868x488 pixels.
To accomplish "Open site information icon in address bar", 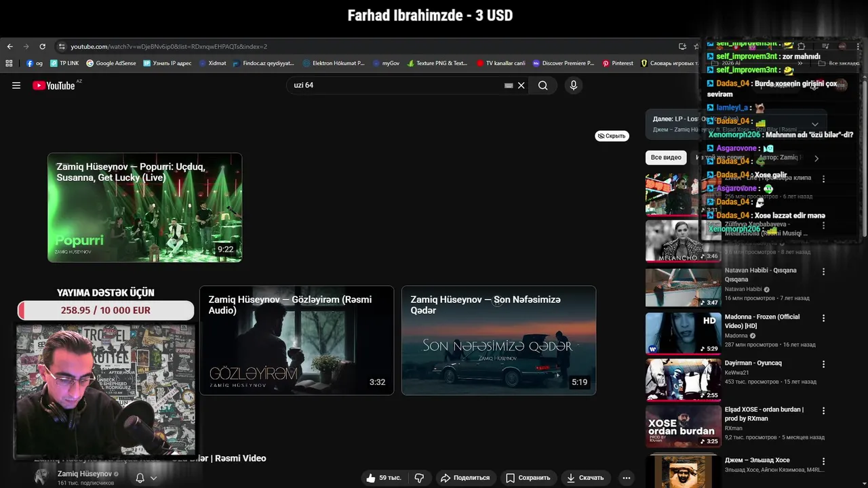I will click(x=62, y=47).
